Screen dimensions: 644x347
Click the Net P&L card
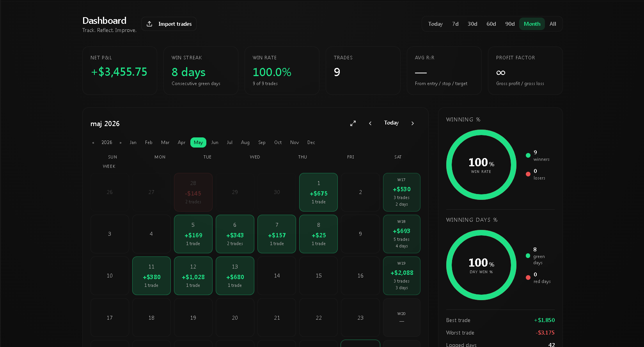(x=120, y=71)
